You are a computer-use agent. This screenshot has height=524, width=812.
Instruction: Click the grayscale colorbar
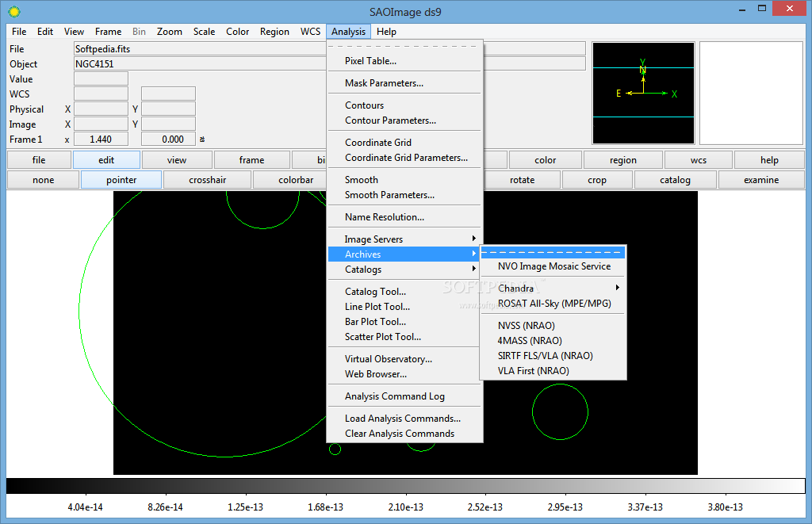point(405,486)
